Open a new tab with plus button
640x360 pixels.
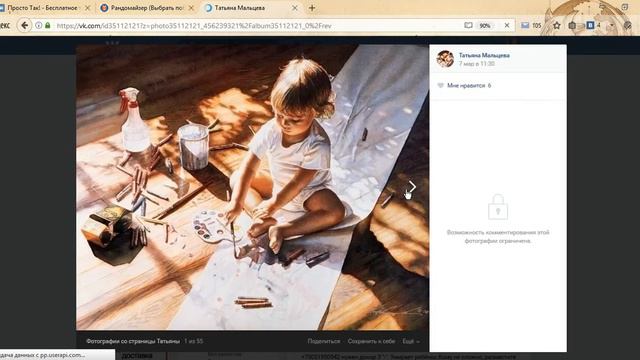(x=312, y=8)
